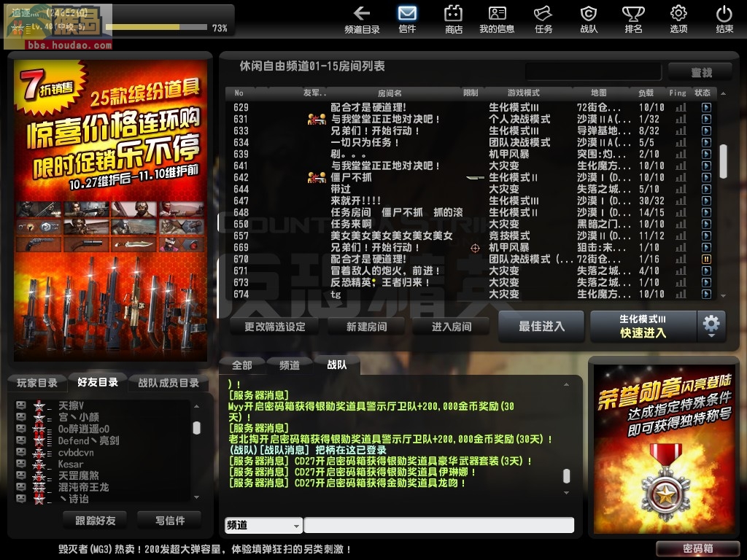The height and width of the screenshot is (560, 747).
Task: Click 更改筛选设定 filter settings button
Action: click(275, 327)
